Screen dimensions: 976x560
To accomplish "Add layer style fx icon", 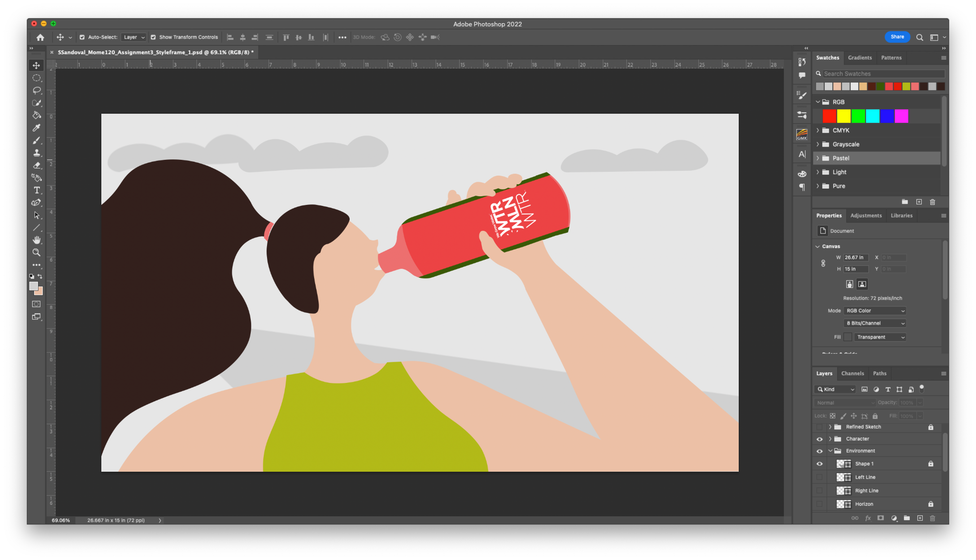I will point(868,518).
